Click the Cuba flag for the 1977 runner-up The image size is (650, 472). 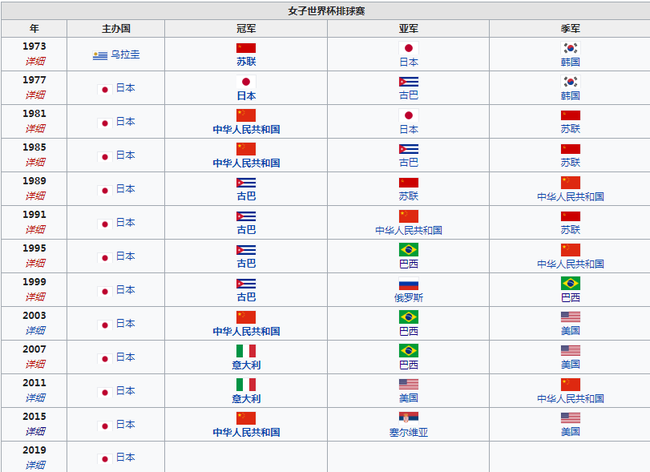pos(408,82)
